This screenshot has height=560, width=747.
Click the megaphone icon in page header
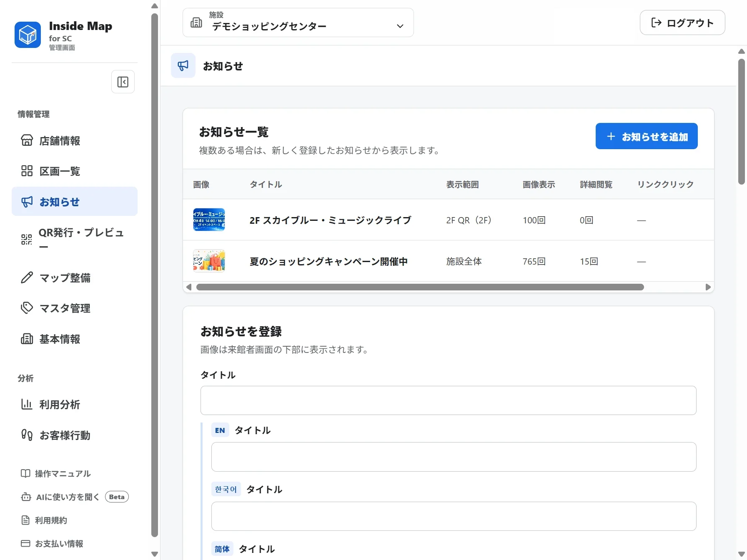click(x=183, y=65)
